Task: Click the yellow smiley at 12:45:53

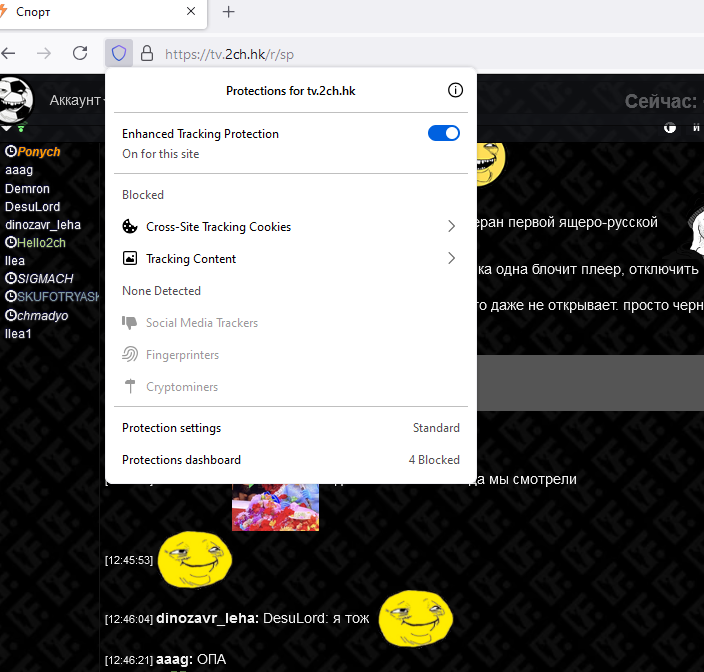Action: pos(195,560)
